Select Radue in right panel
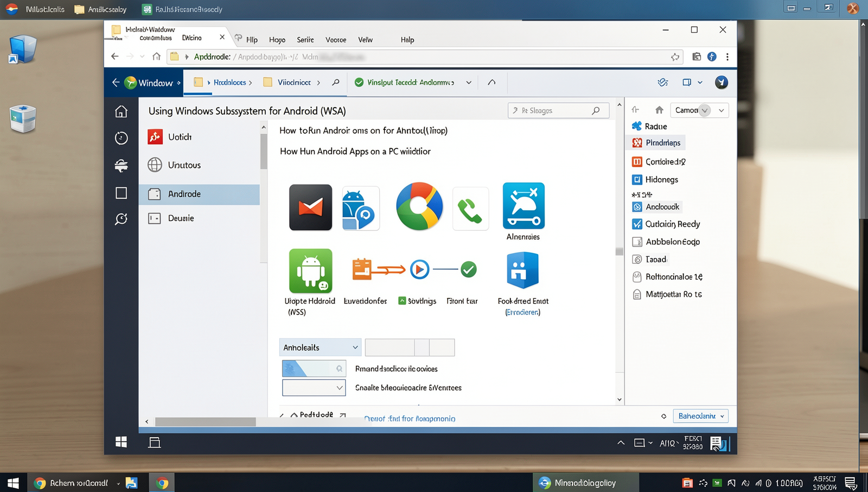Screen dimensions: 868x492 [650, 127]
